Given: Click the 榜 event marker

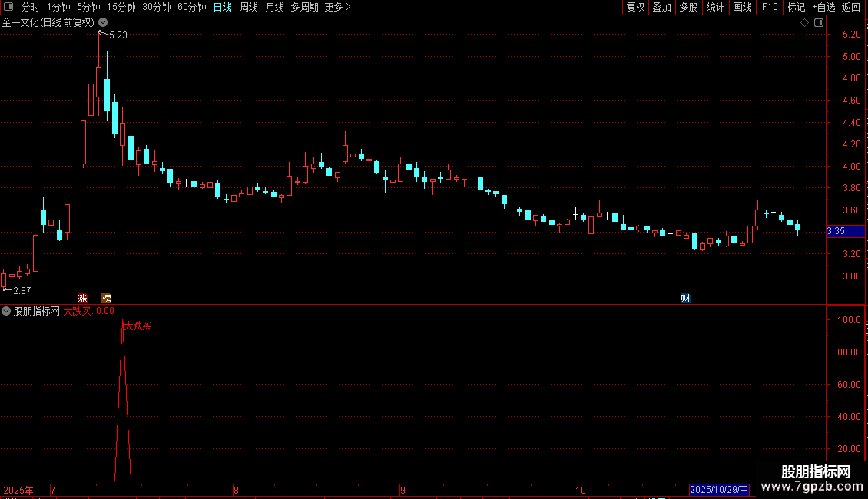Looking at the screenshot, I should click(106, 299).
